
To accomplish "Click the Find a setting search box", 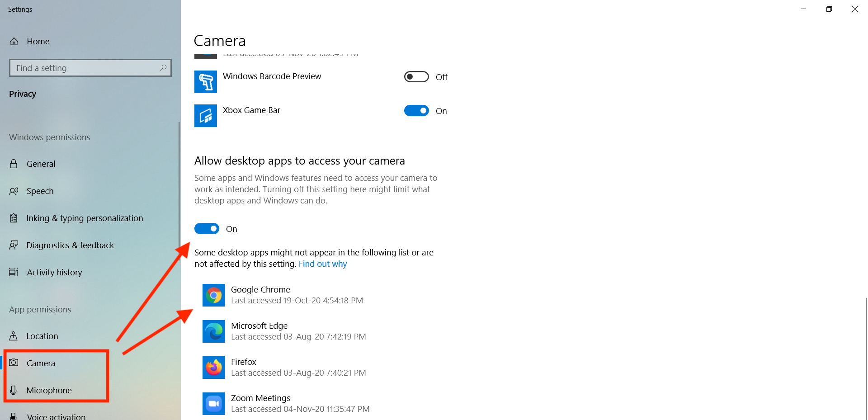I will pos(90,68).
